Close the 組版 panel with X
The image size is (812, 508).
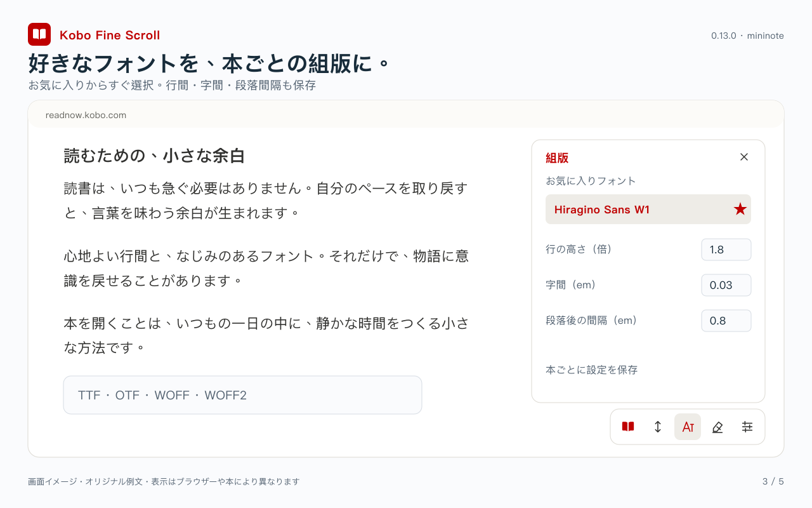point(744,157)
